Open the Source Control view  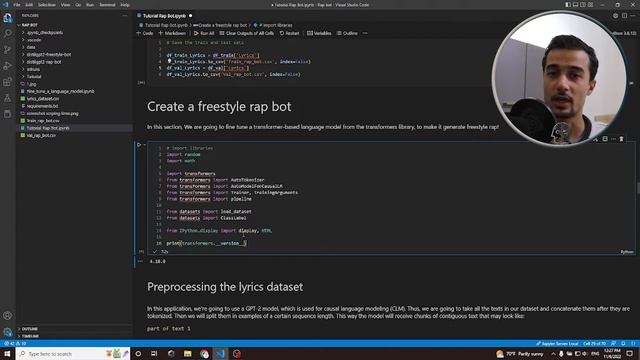[7, 50]
